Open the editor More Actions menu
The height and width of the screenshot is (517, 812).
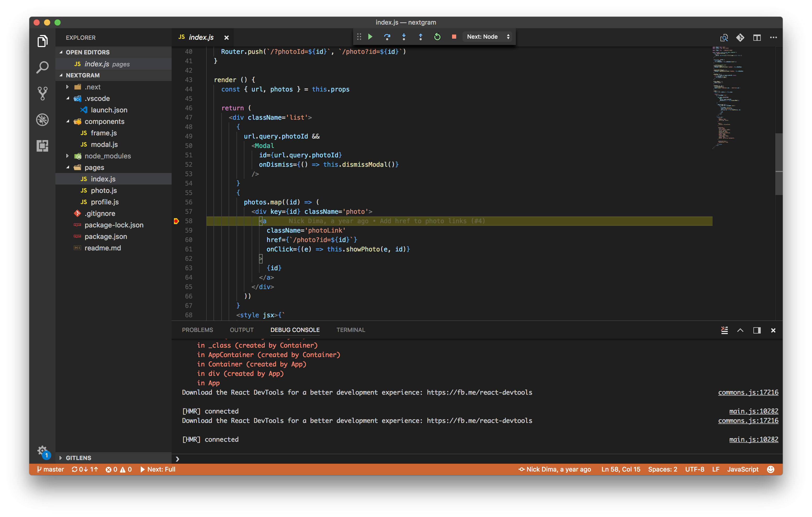pyautogui.click(x=773, y=37)
